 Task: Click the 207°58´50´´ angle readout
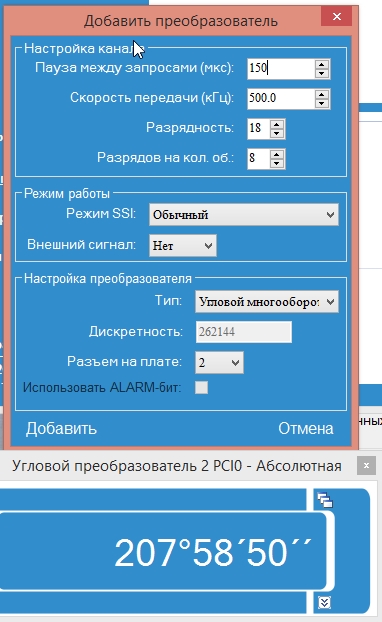tap(213, 553)
